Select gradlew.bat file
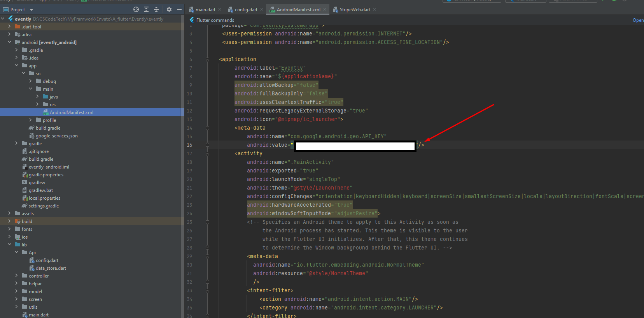The width and height of the screenshot is (644, 318). [x=41, y=190]
